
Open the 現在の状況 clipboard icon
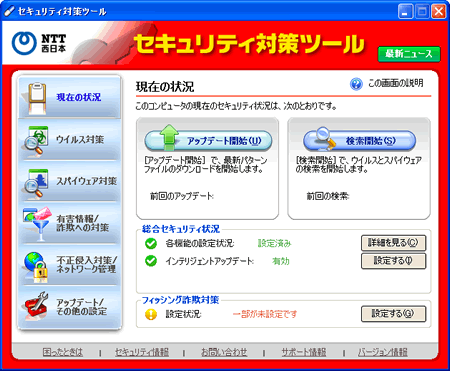click(37, 97)
